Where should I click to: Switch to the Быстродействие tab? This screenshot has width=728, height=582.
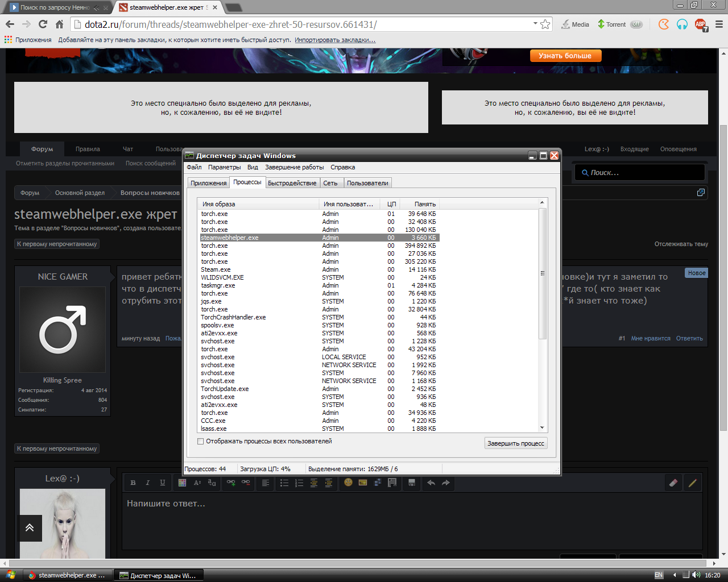(x=292, y=183)
